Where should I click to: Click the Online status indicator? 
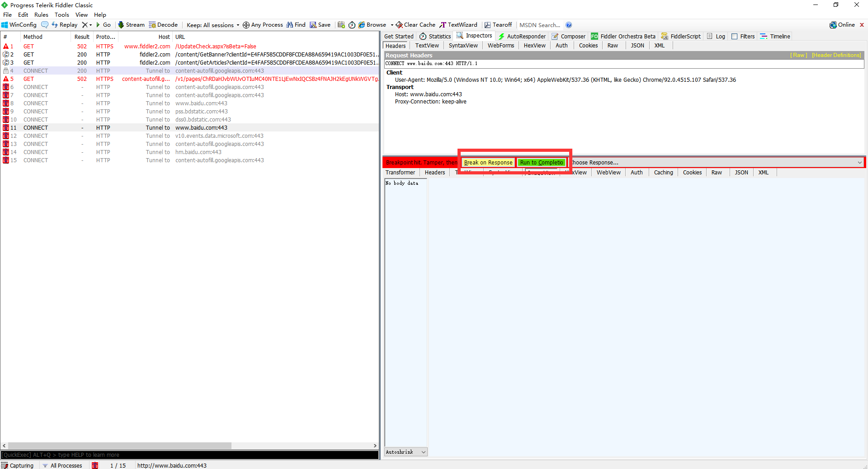842,25
